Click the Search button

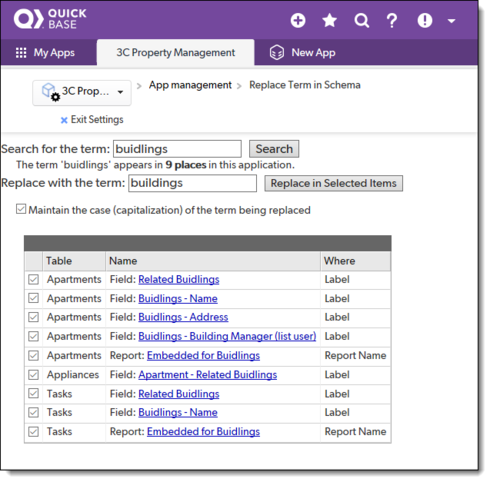click(274, 149)
